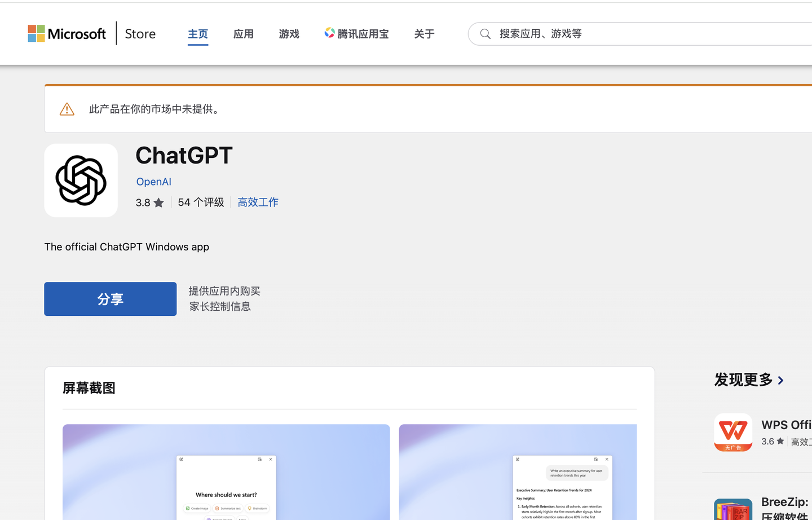Screen dimensions: 812x520
Task: Open the 高效工作 category link
Action: [258, 202]
